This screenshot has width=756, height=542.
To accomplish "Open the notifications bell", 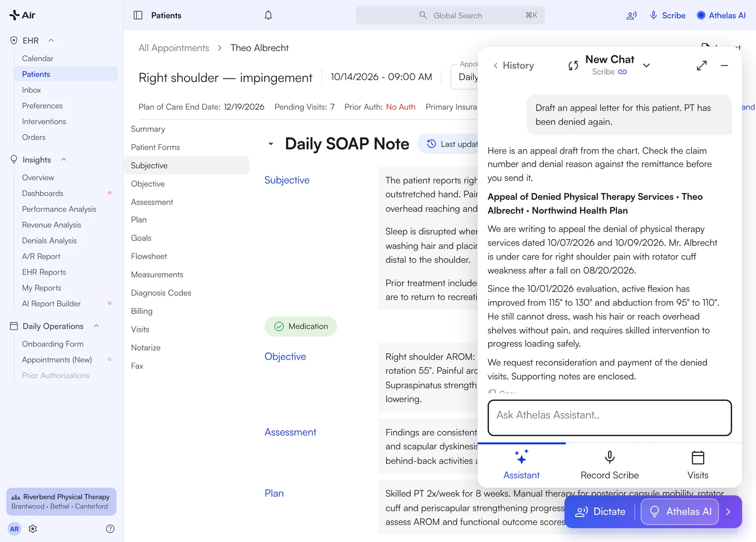I will (268, 15).
